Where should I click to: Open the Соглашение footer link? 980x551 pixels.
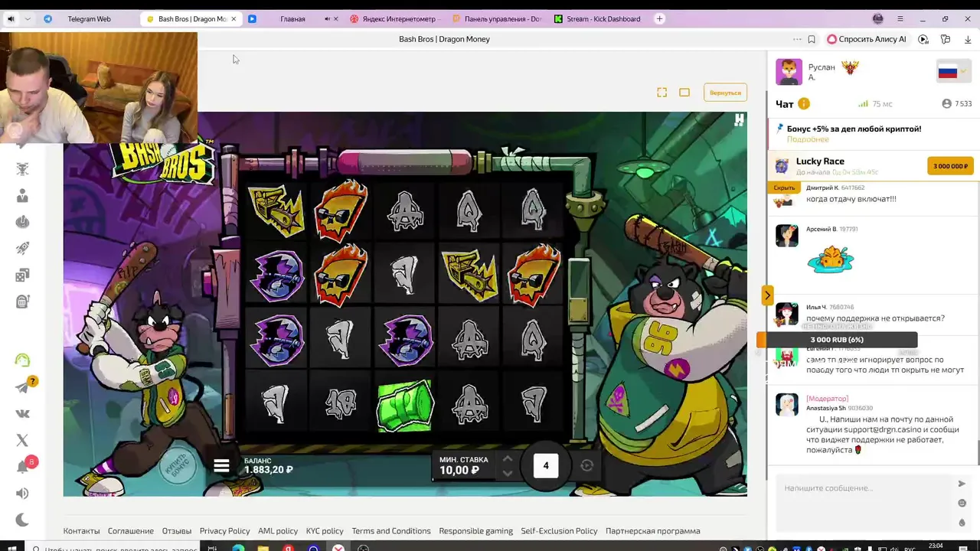(131, 531)
